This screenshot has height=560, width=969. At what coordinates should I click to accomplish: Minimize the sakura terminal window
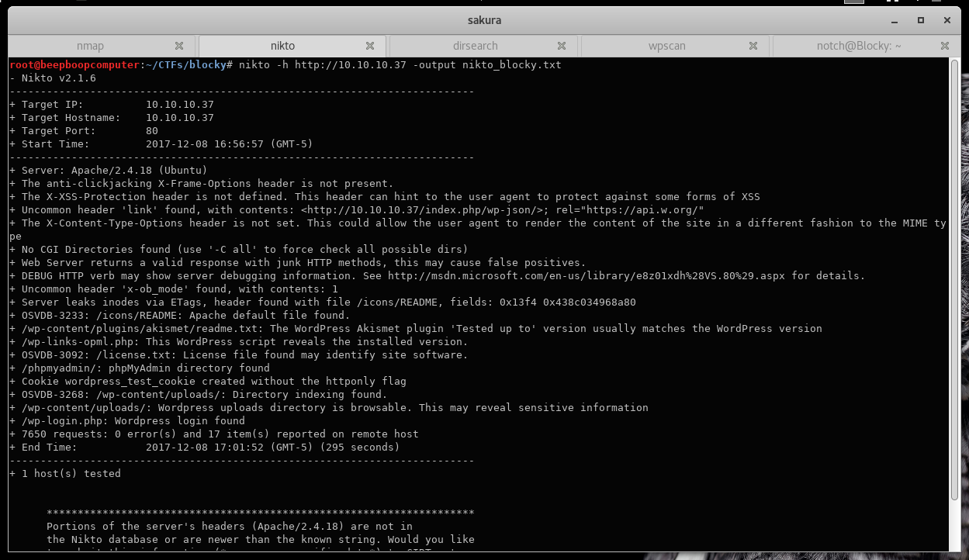(898, 20)
